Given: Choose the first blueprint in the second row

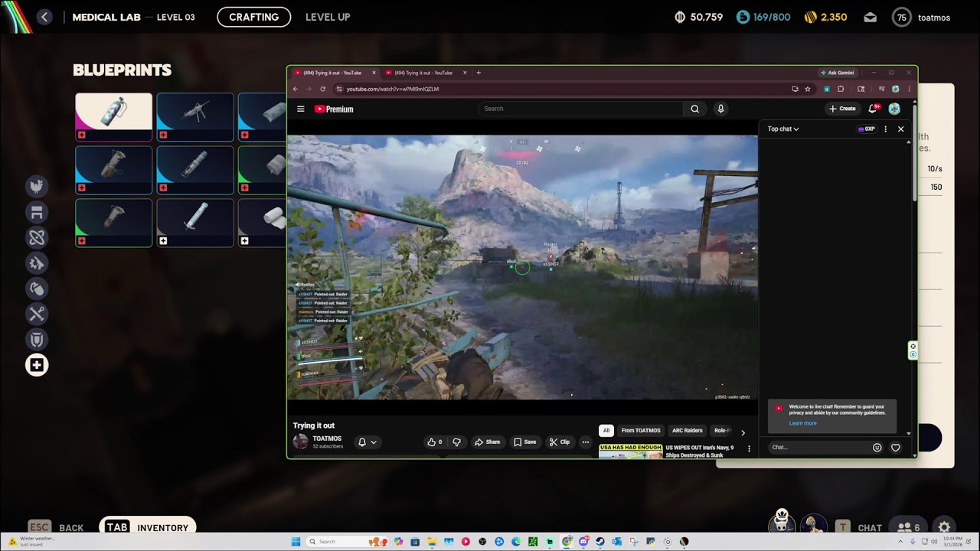Looking at the screenshot, I should tap(114, 170).
